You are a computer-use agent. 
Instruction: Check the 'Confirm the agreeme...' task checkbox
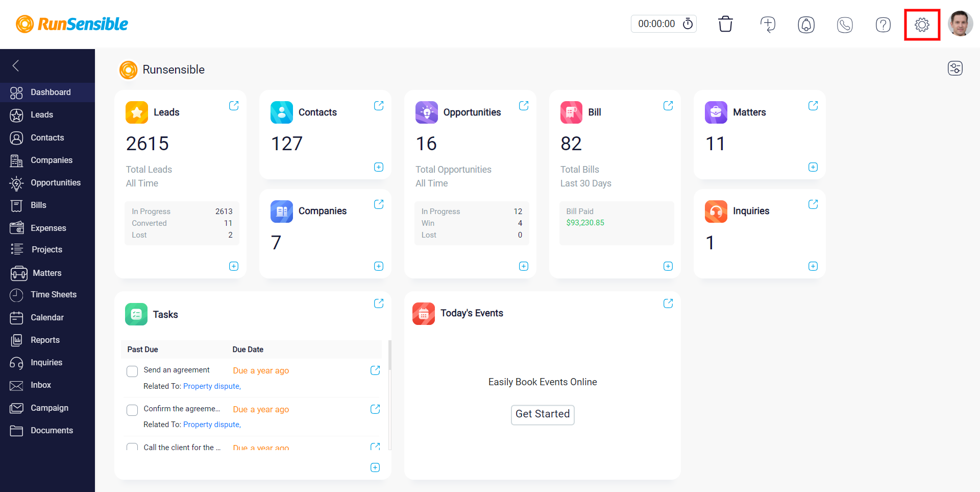pyautogui.click(x=132, y=410)
